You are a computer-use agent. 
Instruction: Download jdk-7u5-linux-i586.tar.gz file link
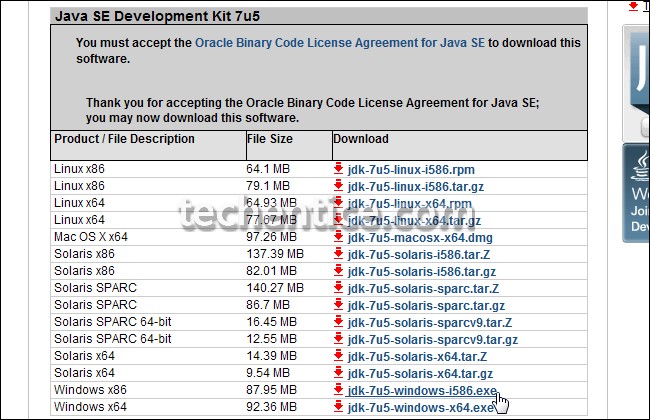[415, 187]
